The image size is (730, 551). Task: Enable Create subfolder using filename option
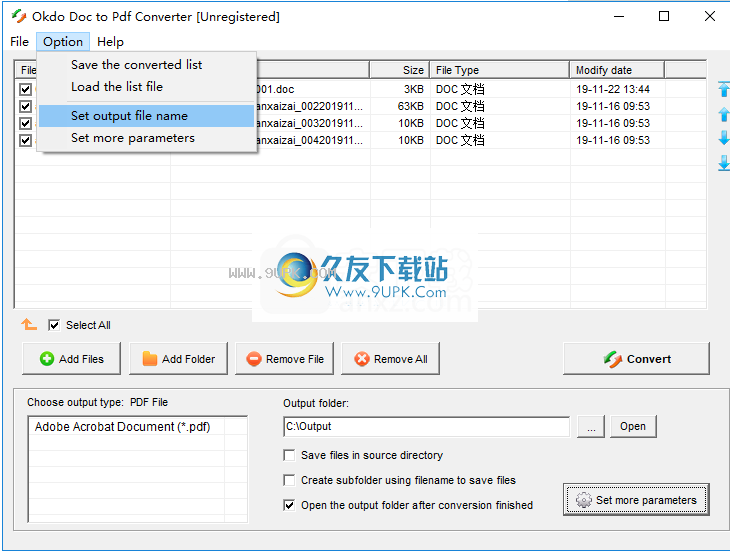point(289,480)
